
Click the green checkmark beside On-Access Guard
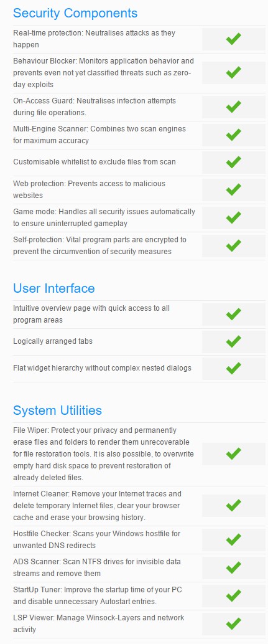(234, 107)
